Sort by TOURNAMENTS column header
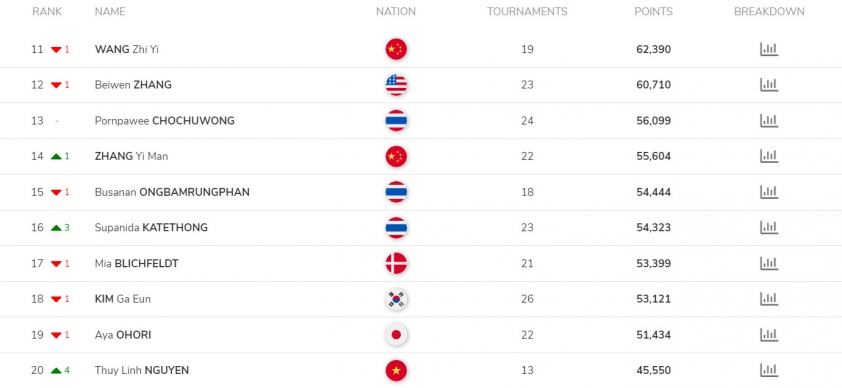 527,11
